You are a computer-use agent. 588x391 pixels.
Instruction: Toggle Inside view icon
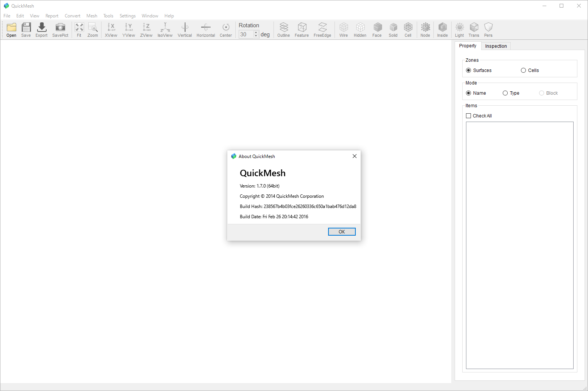tap(443, 30)
